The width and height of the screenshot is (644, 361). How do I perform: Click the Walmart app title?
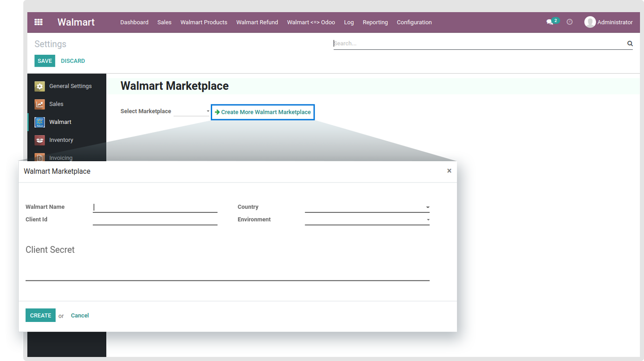76,22
